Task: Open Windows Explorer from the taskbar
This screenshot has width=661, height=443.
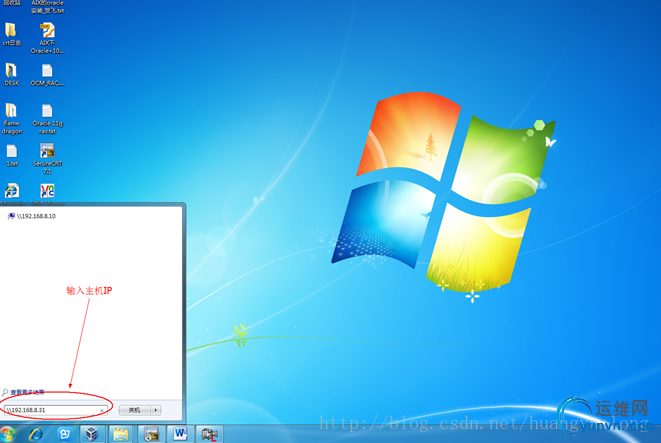Action: [120, 434]
